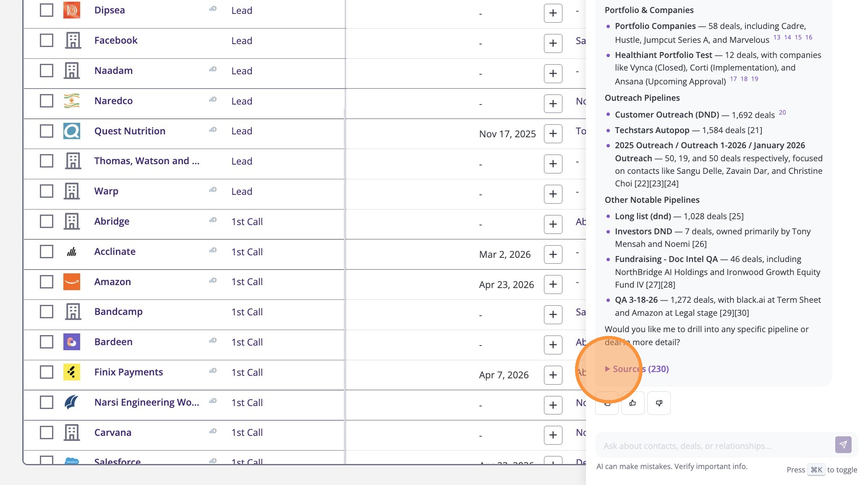The width and height of the screenshot is (868, 485).
Task: Click the 1st Call stage for Bandcamp
Action: (x=247, y=312)
